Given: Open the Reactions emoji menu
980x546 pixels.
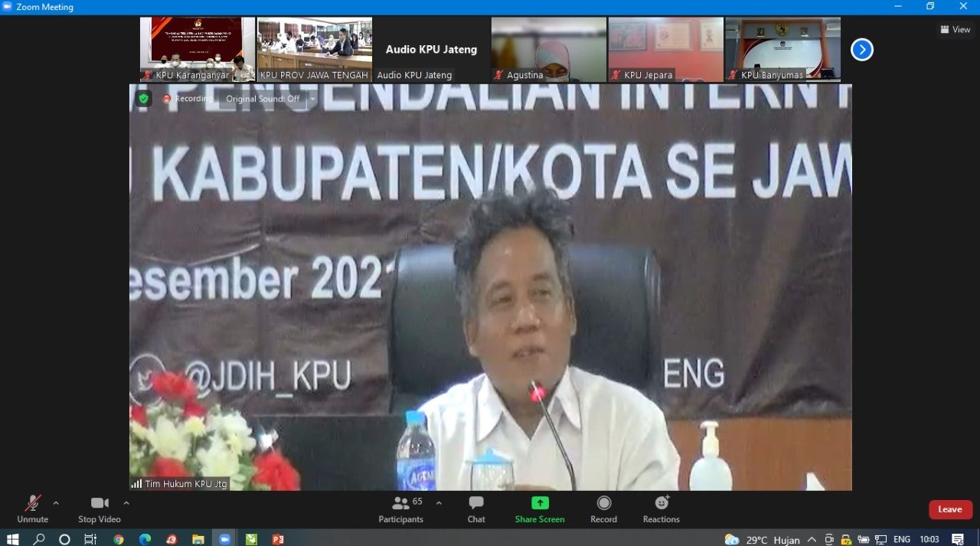Looking at the screenshot, I should coord(661,504).
